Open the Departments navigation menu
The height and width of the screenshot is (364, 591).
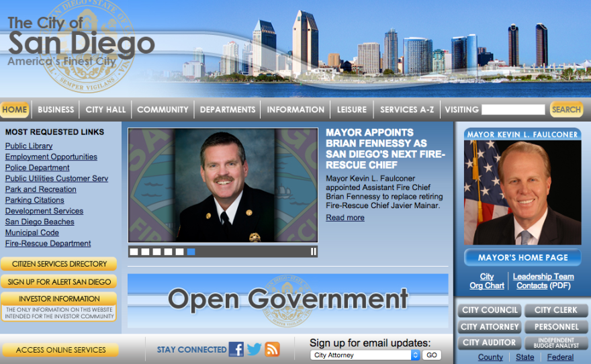[228, 109]
